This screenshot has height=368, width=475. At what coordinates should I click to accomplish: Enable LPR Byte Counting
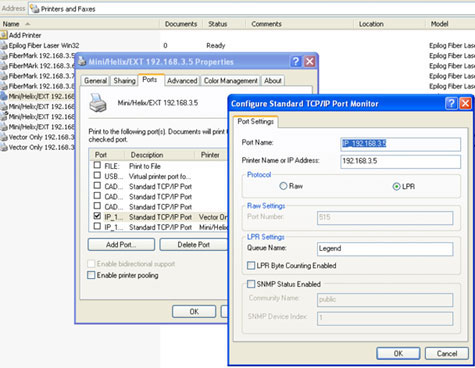tap(251, 266)
